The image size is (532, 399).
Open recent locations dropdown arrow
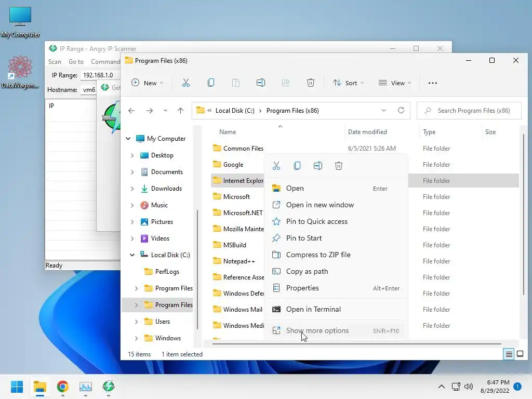pos(165,111)
